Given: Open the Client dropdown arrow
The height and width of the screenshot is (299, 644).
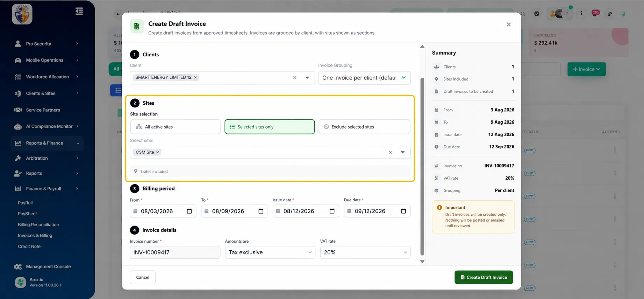Looking at the screenshot, I should [x=307, y=78].
